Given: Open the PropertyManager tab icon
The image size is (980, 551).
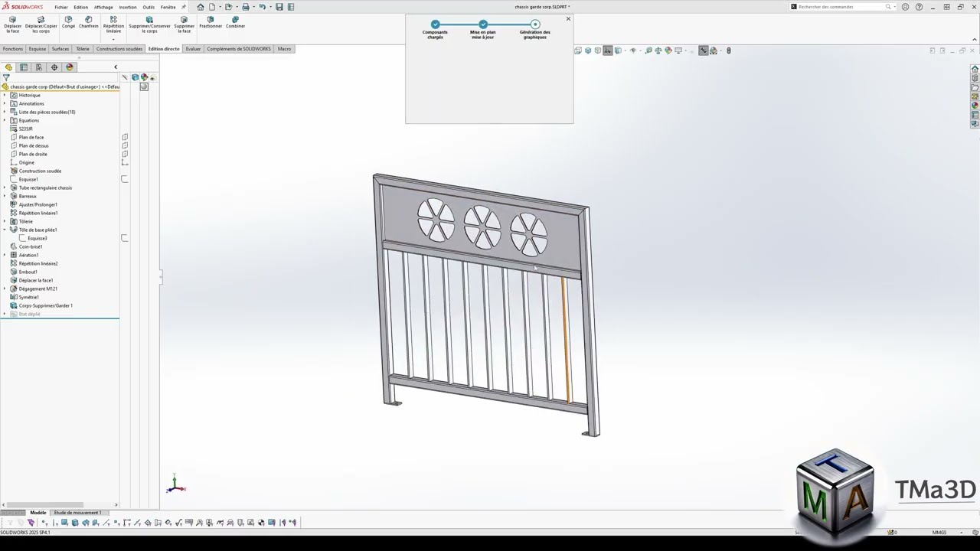Looking at the screenshot, I should pos(24,67).
